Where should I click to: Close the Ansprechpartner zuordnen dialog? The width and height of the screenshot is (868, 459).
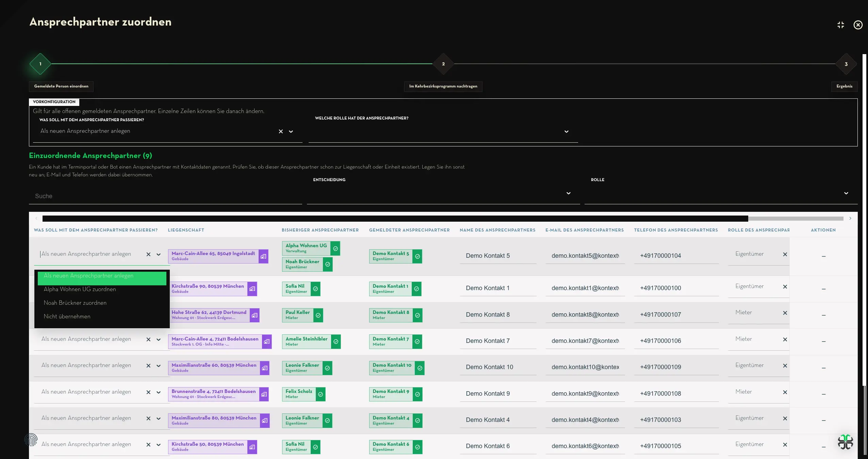(x=858, y=25)
